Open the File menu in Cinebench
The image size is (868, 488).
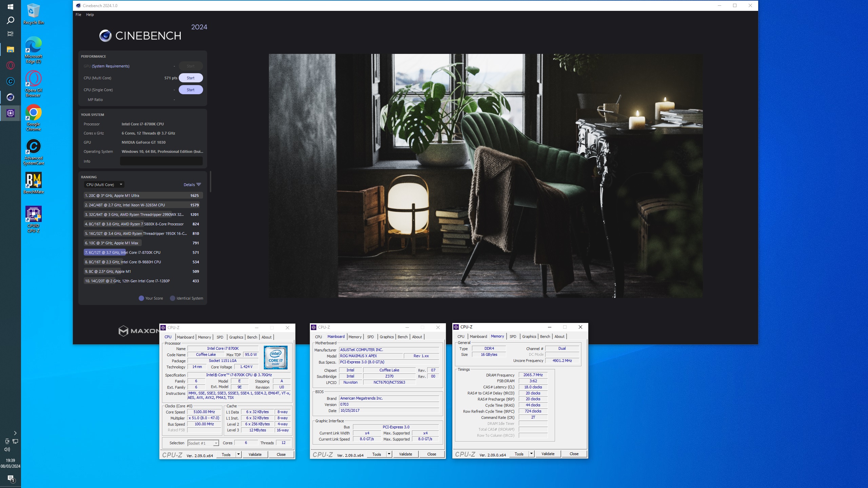78,15
